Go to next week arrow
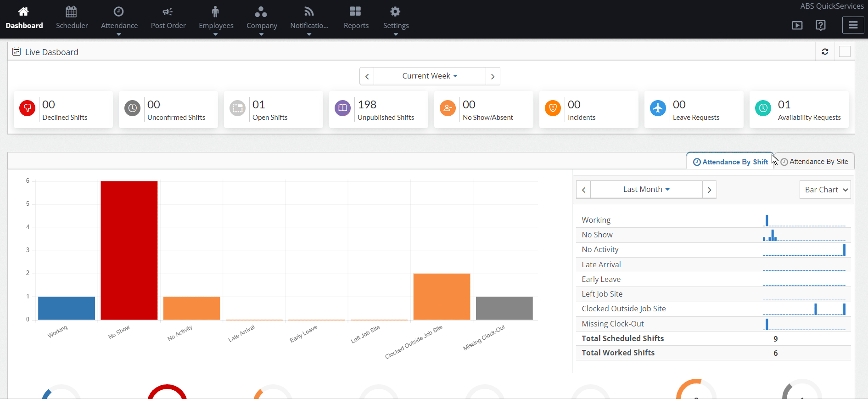The width and height of the screenshot is (868, 399). click(493, 76)
